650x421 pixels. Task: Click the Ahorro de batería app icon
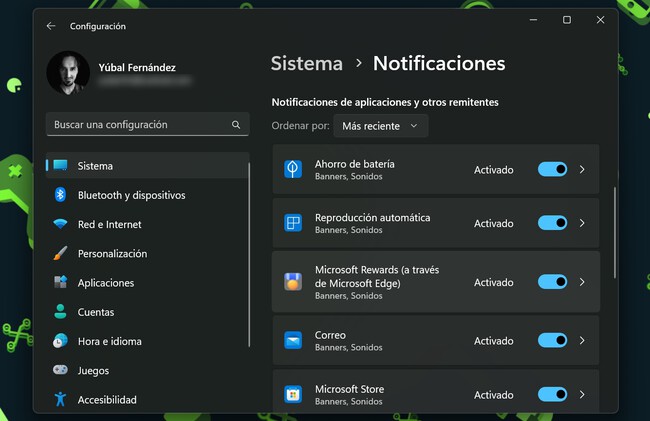(x=293, y=170)
